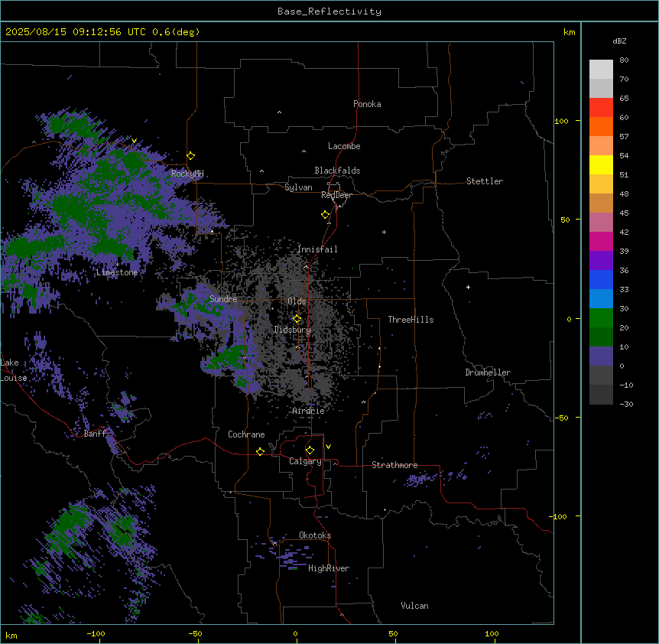Click the Sundre town label
Screen dimensions: 659x644
(223, 299)
